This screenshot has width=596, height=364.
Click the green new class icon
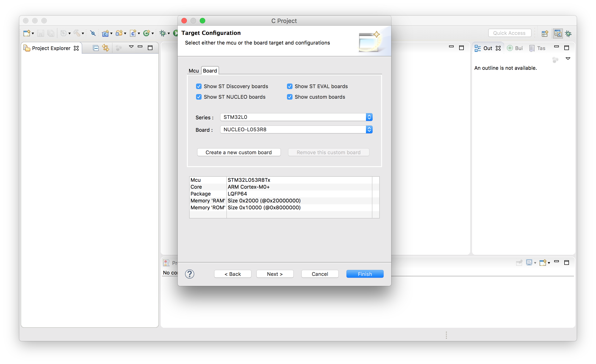coord(146,33)
